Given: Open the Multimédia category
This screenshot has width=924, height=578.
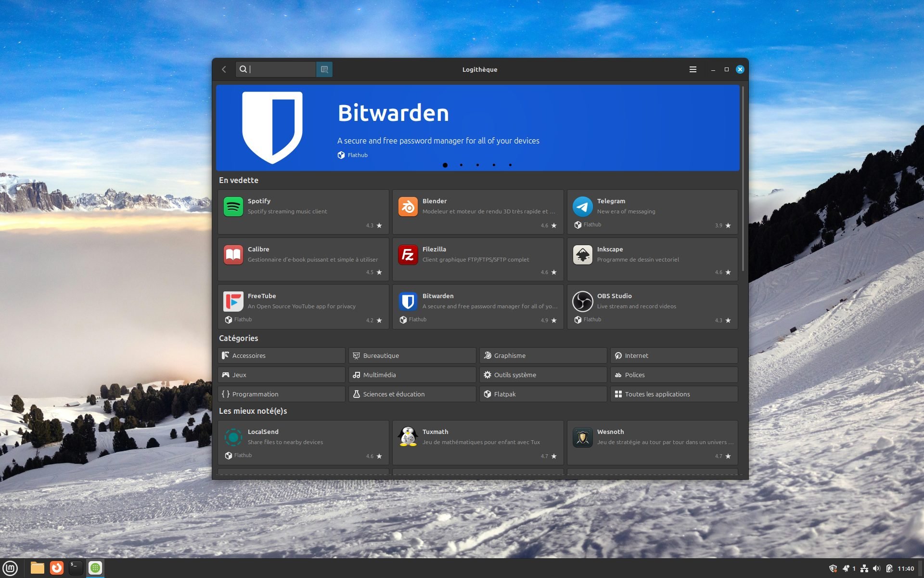Looking at the screenshot, I should pyautogui.click(x=412, y=375).
